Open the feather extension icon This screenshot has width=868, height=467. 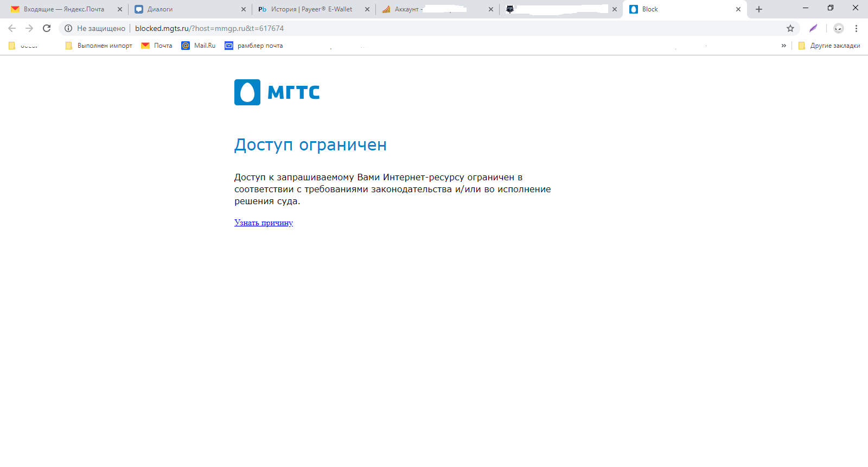[813, 28]
